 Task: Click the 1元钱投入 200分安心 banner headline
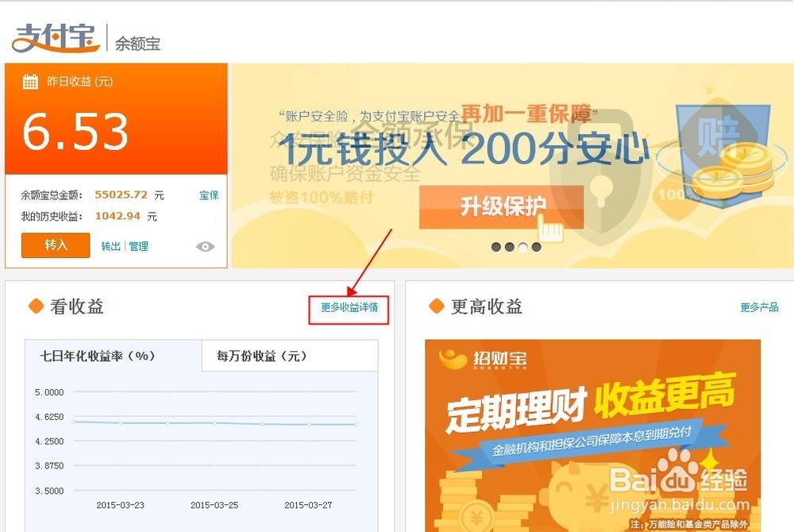464,149
